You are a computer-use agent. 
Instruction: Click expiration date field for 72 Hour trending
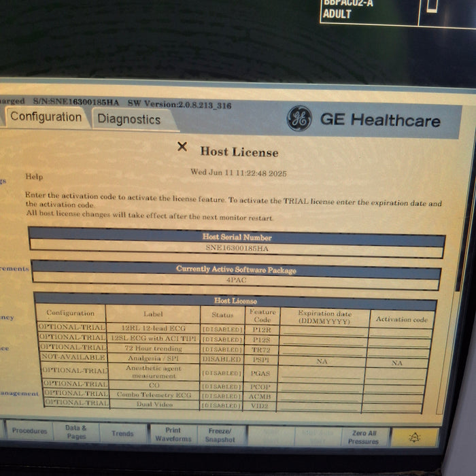[322, 352]
